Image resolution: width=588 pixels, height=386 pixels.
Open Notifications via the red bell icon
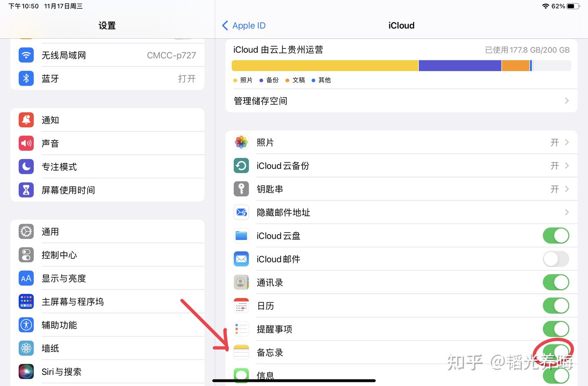[26, 120]
